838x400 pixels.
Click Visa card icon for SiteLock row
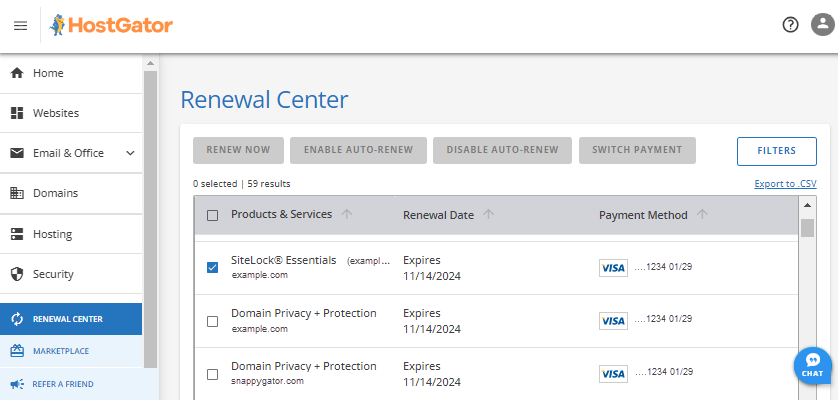click(x=613, y=267)
